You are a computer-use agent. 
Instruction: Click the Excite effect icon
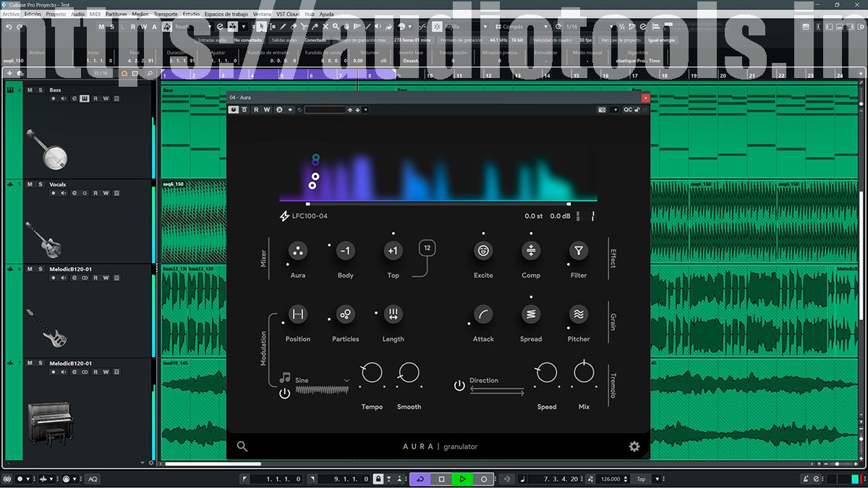[x=483, y=251]
